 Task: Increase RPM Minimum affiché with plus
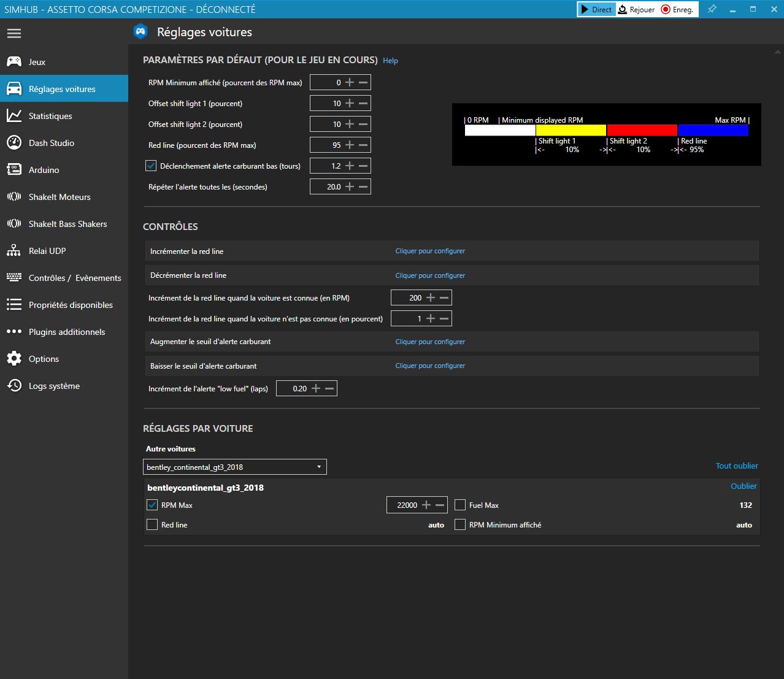tap(350, 82)
